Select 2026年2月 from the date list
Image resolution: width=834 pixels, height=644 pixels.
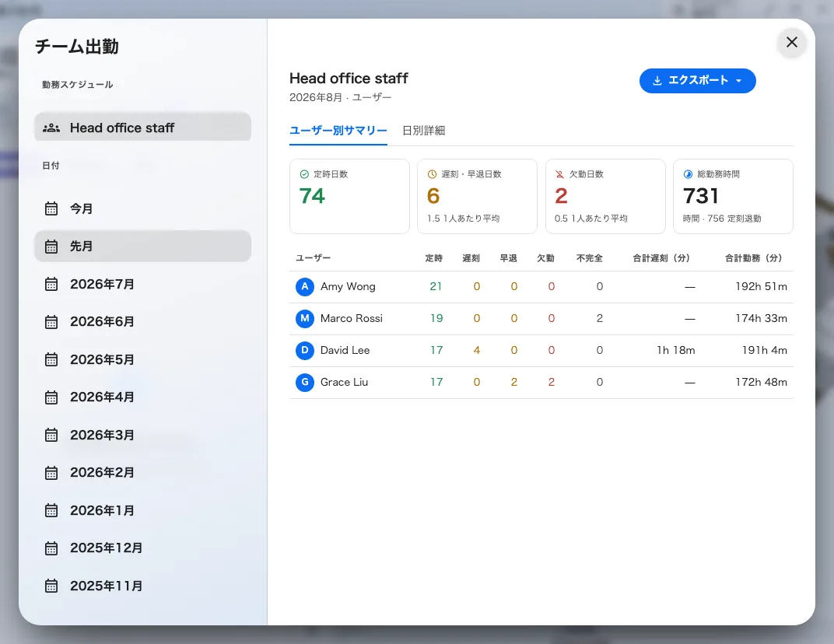click(x=142, y=472)
